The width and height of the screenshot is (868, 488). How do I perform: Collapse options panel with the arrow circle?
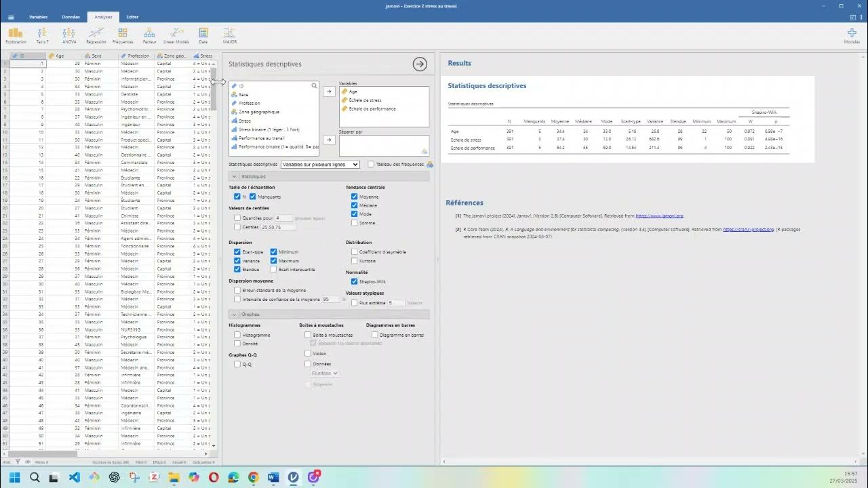click(420, 64)
